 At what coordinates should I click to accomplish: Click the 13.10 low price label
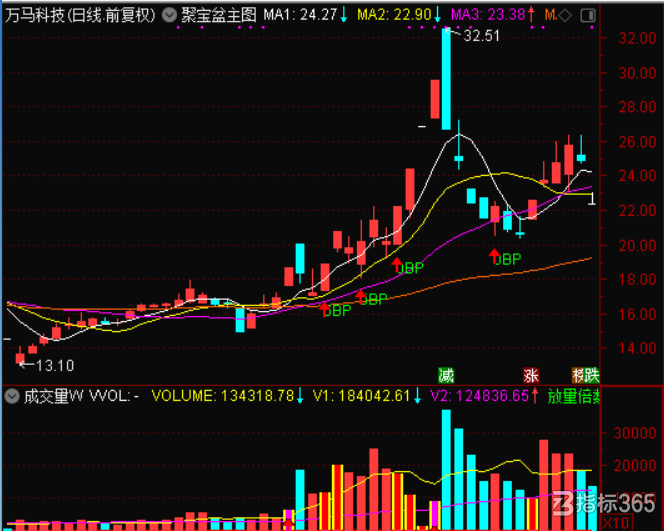pyautogui.click(x=55, y=366)
